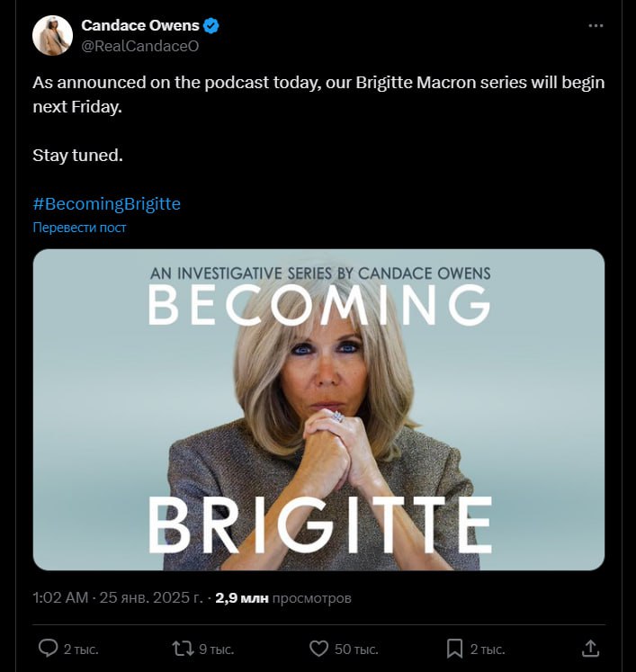This screenshot has width=636, height=672.
Task: Click the reply speech bubble icon
Action: click(49, 648)
